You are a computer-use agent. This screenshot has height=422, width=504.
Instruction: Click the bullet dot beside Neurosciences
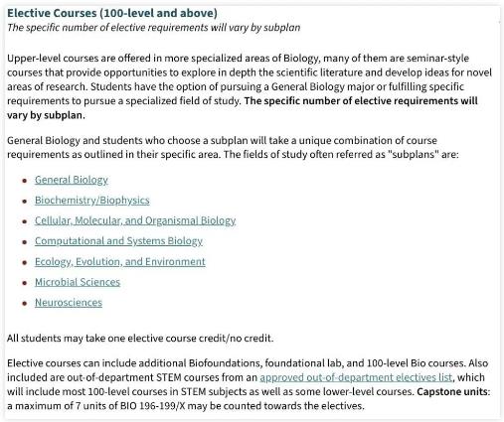24,304
